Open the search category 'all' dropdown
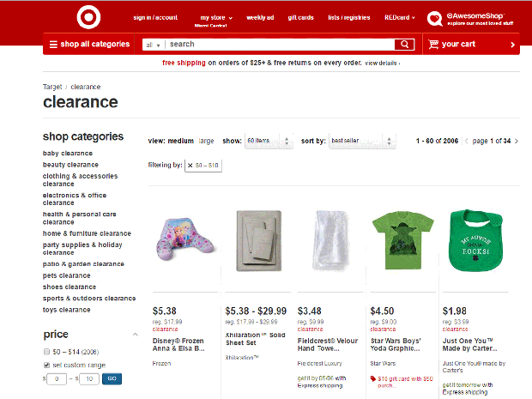 pos(153,45)
